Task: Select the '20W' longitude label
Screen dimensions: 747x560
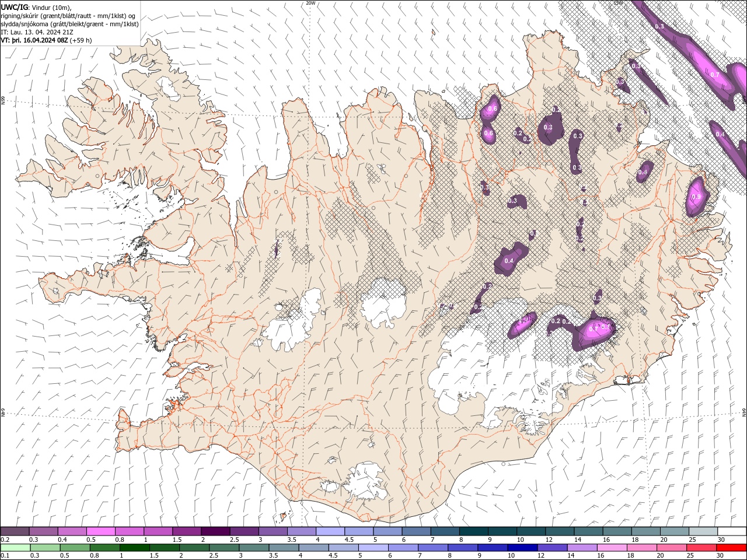Action: pyautogui.click(x=310, y=3)
